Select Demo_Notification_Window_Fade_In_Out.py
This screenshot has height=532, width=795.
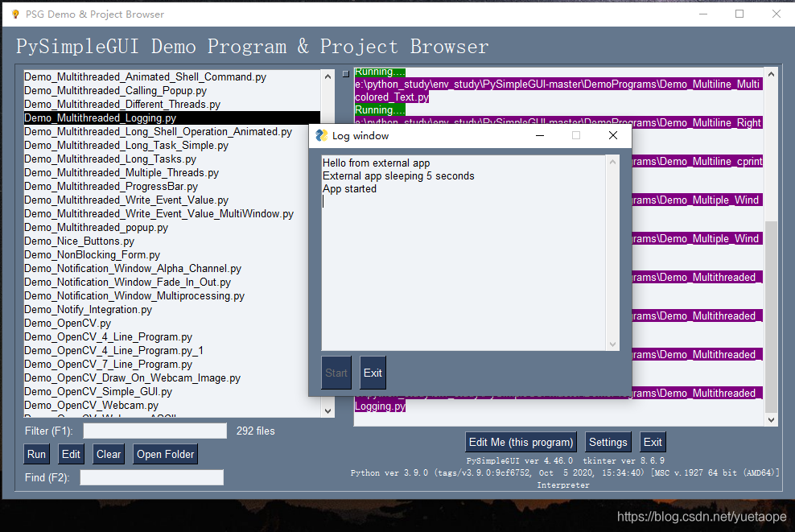click(172, 282)
